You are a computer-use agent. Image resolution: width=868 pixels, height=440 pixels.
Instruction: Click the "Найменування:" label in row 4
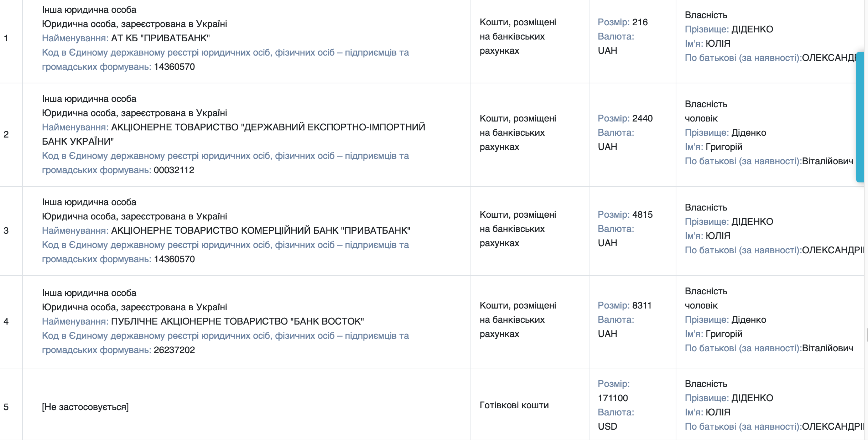75,321
